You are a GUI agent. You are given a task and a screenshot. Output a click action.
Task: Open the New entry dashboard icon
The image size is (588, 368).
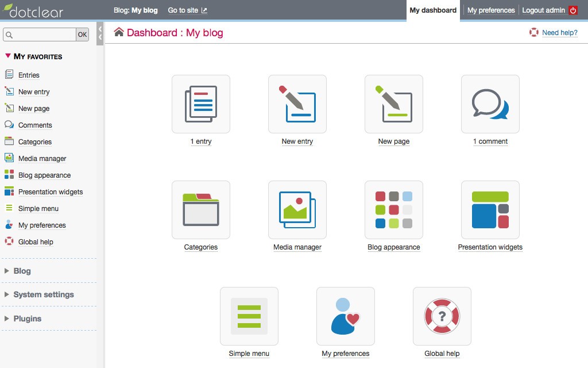pos(297,104)
